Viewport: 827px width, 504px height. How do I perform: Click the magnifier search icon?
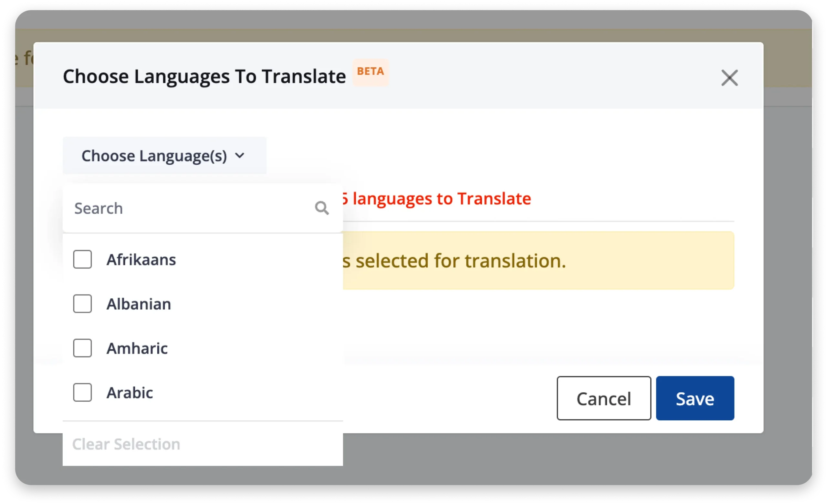click(x=321, y=208)
